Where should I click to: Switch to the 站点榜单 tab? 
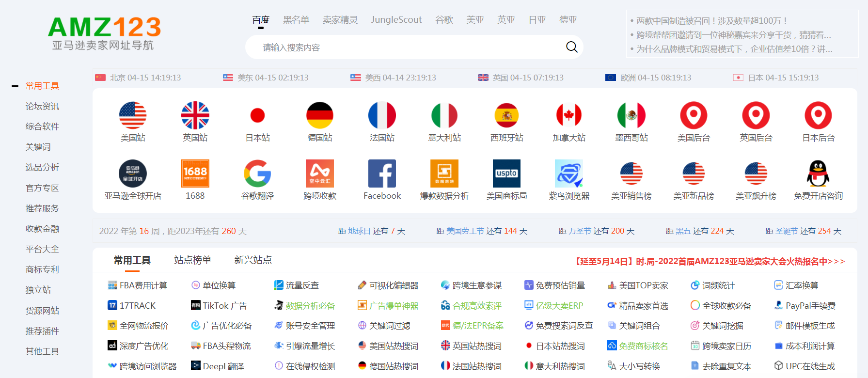click(192, 260)
